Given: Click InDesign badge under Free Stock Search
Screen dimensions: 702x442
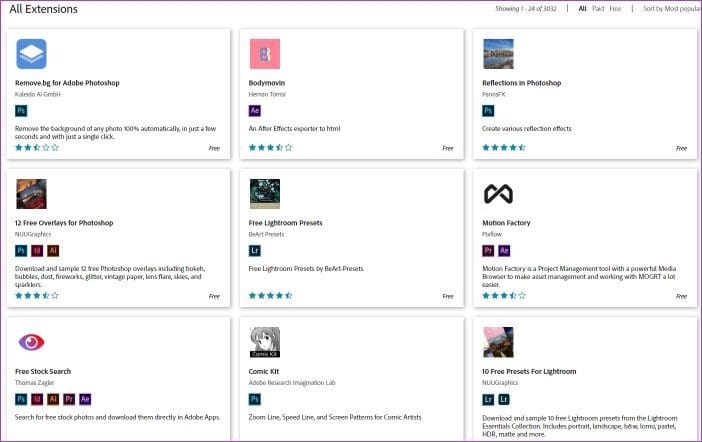Looking at the screenshot, I should pyautogui.click(x=37, y=399).
